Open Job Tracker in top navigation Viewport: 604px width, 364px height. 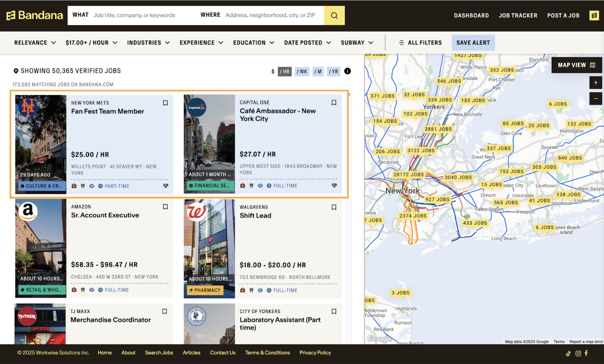coord(518,15)
